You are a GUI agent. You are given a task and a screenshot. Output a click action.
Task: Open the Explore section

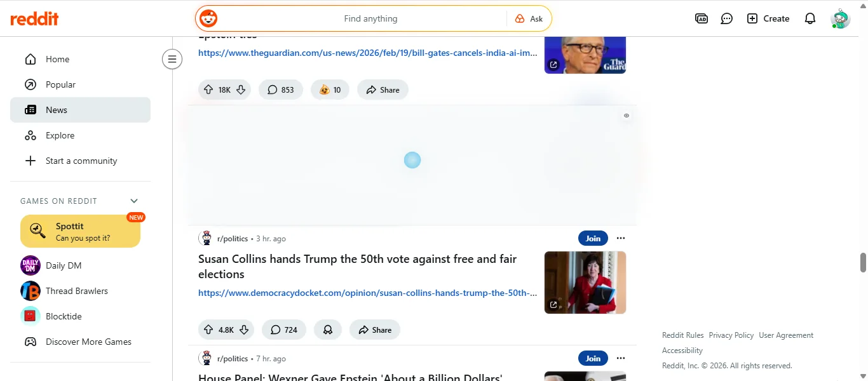60,135
